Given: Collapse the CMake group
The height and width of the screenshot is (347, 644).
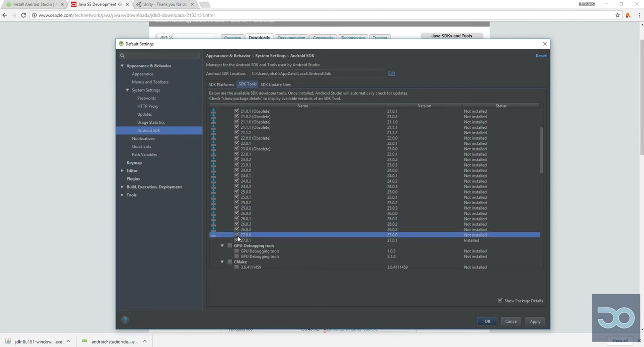Looking at the screenshot, I should tap(222, 262).
